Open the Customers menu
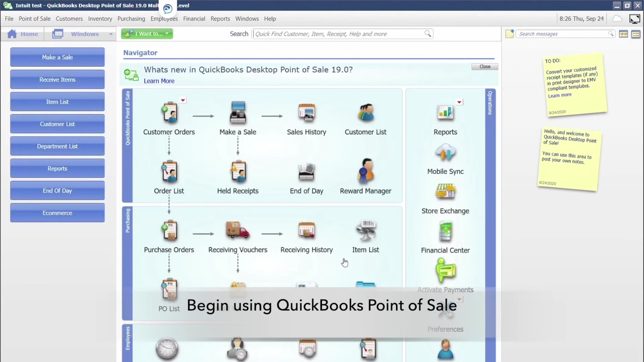This screenshot has width=644, height=362. (x=69, y=19)
